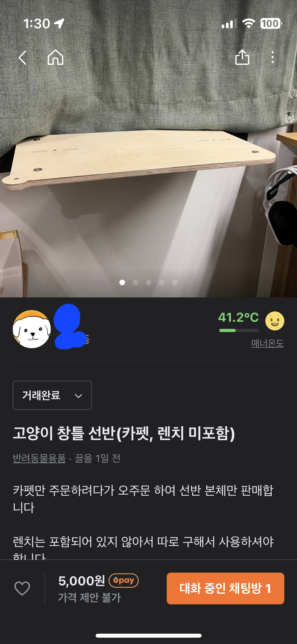
Task: Tap the pay badge next to price
Action: [124, 580]
